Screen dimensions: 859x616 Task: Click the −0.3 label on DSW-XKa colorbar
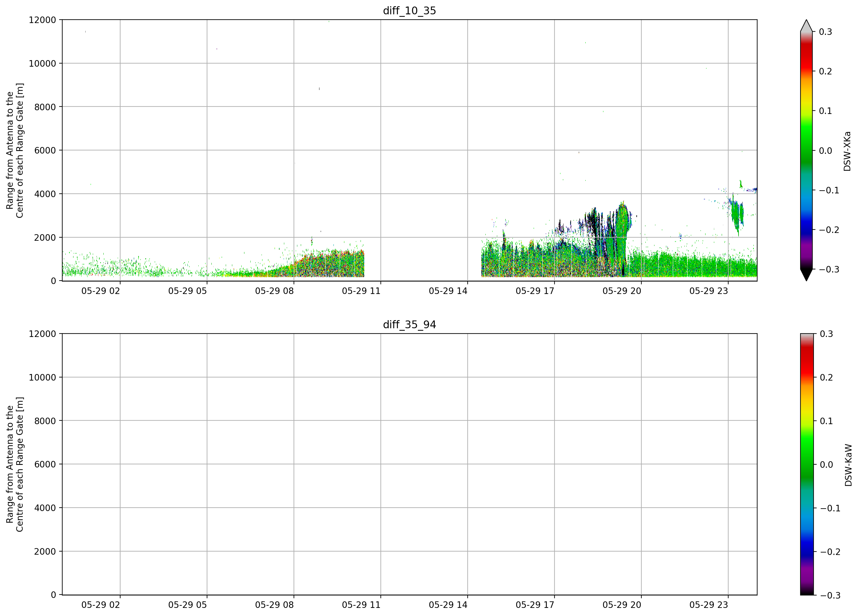click(x=829, y=270)
